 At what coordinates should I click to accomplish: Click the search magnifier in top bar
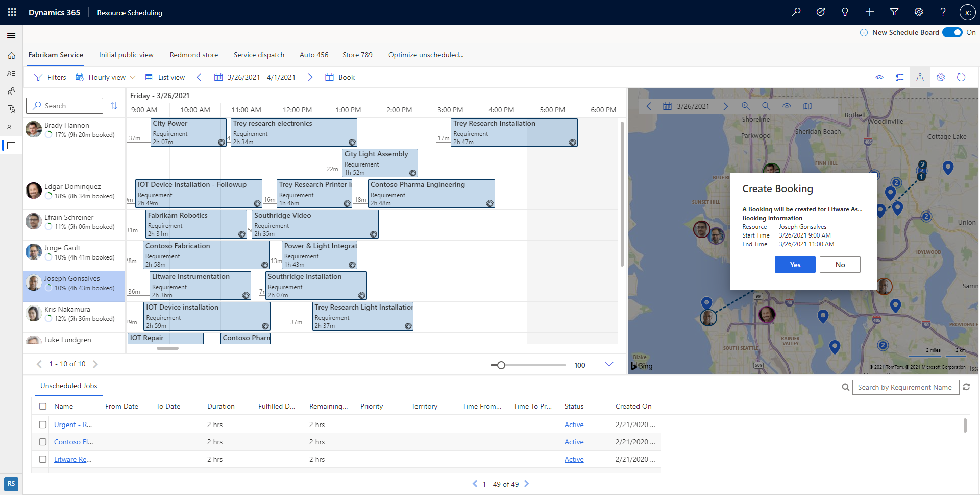[796, 12]
